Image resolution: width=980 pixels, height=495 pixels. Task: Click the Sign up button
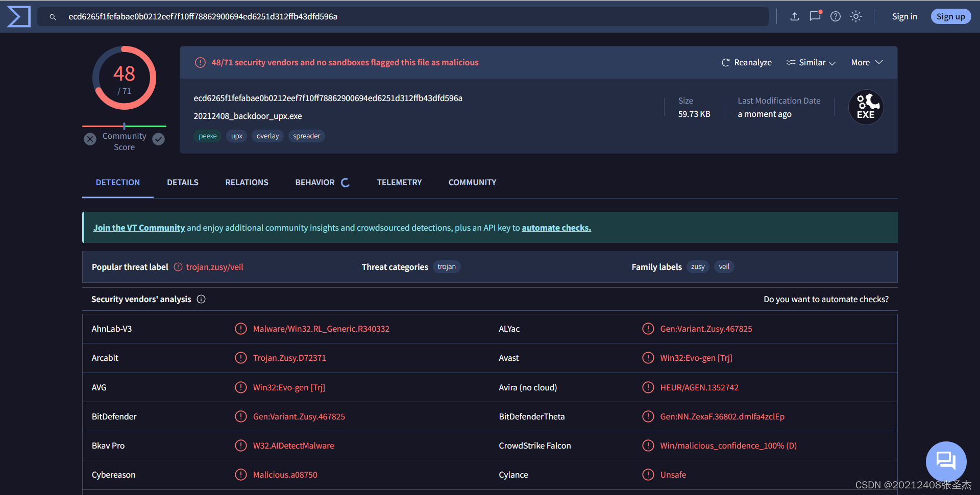coord(950,16)
